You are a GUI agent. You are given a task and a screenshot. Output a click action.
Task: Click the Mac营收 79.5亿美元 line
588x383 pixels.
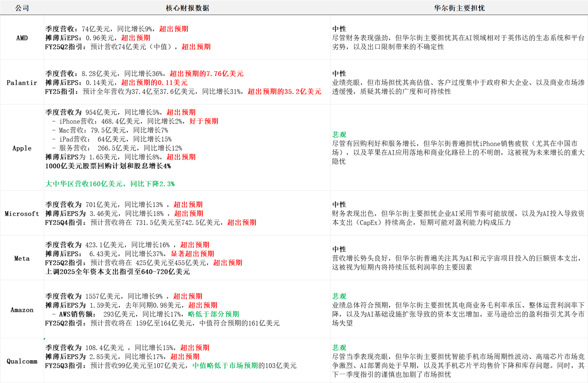tap(110, 130)
